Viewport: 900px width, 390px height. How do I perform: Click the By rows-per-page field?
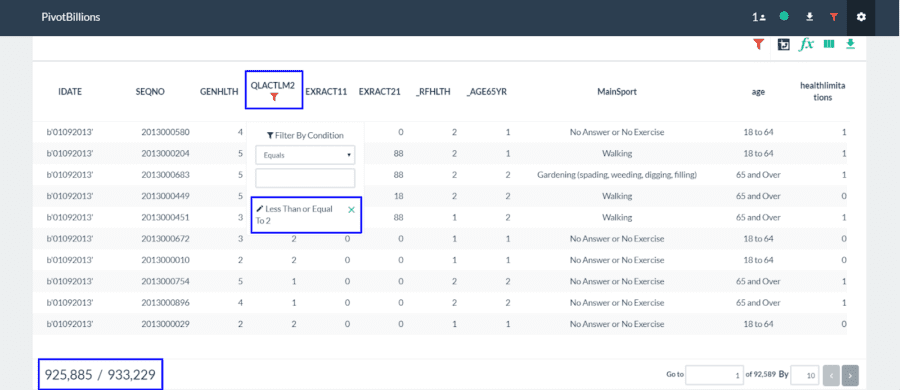click(x=805, y=375)
